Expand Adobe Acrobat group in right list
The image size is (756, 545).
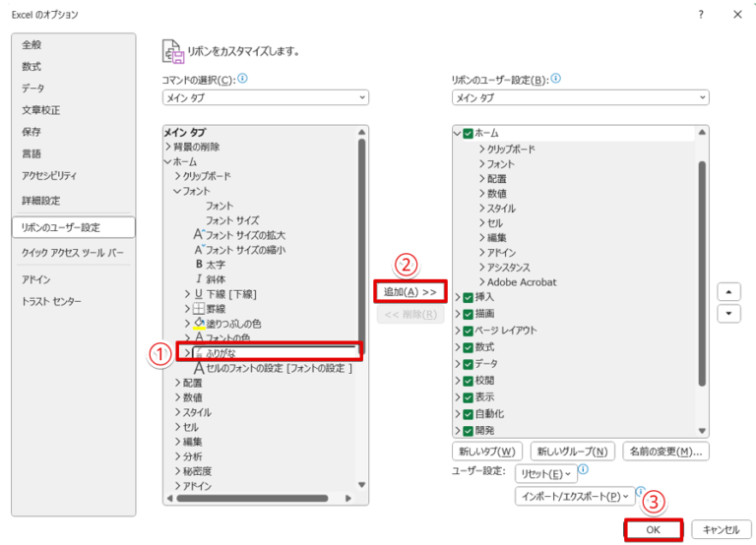point(481,282)
